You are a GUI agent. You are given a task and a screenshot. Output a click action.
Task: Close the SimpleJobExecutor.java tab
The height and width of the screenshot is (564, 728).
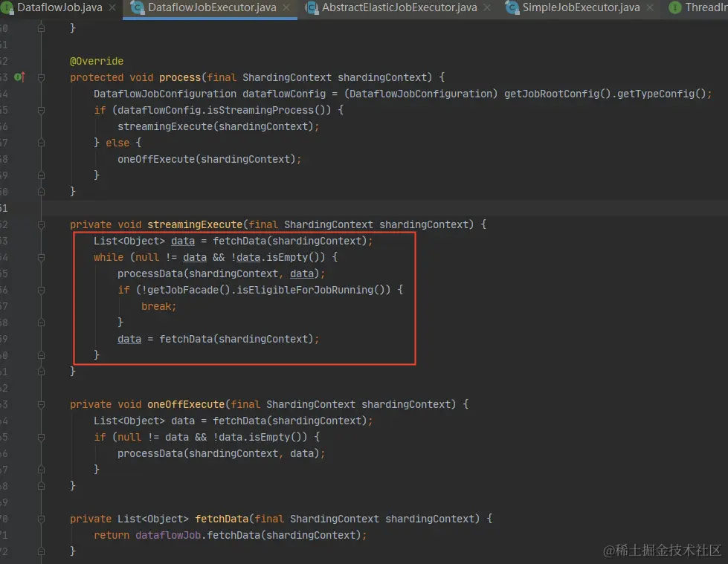pyautogui.click(x=650, y=8)
